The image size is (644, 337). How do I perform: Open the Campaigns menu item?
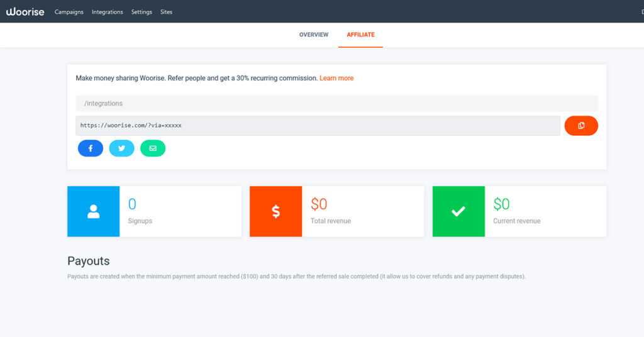[x=69, y=12]
